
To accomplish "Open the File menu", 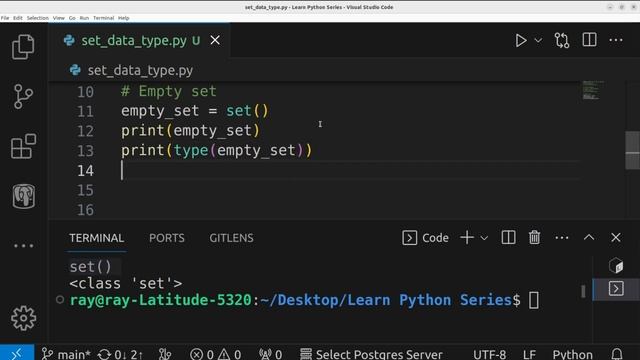I will (5, 18).
